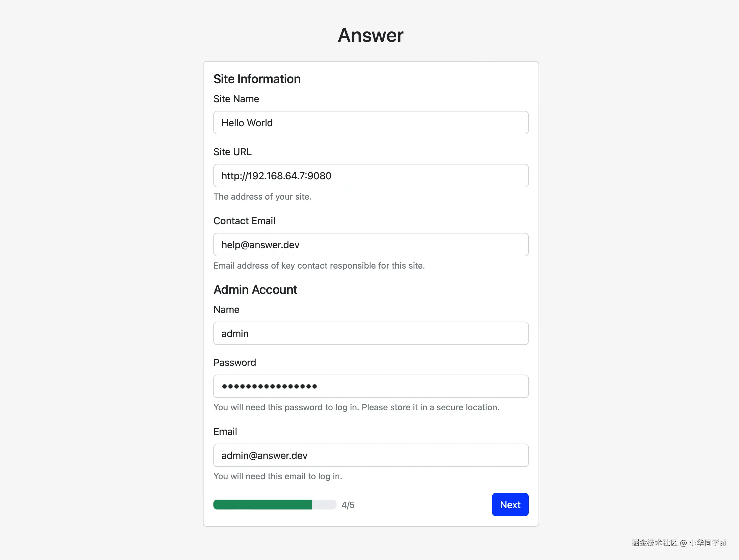The width and height of the screenshot is (739, 560).
Task: Focus the Site URL text box
Action: tap(371, 175)
